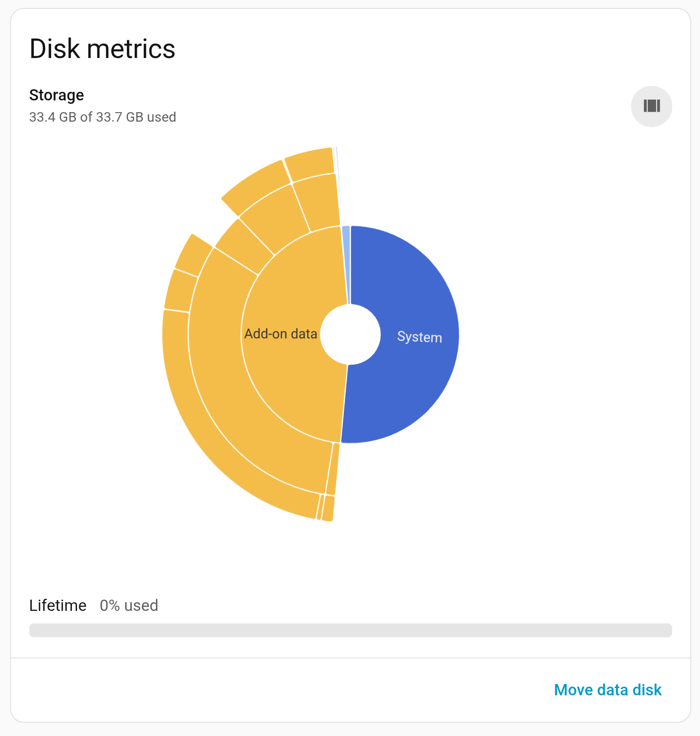Screen dimensions: 700x736
Task: Click the small outermost yellow block at chart bottom
Action: (x=328, y=508)
